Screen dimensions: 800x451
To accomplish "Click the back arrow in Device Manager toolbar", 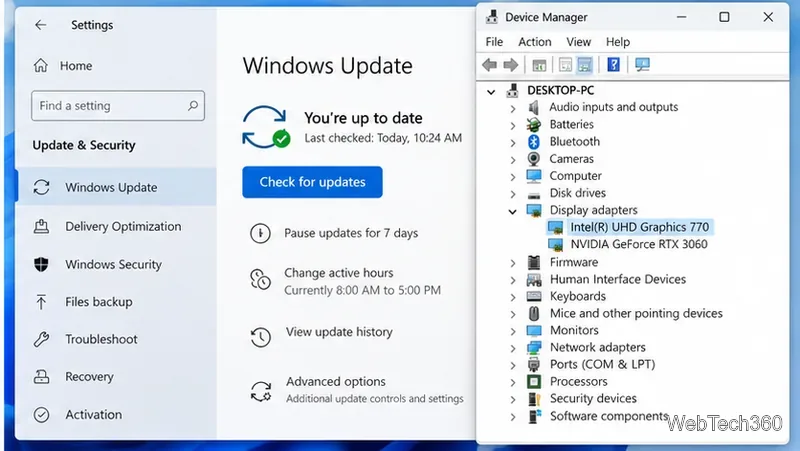I will pyautogui.click(x=489, y=65).
